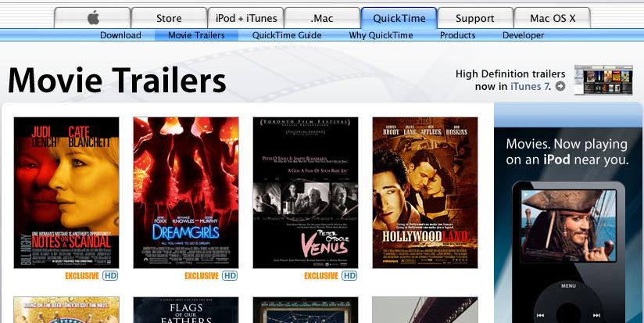Click the HD badge under Dreamgirls
The height and width of the screenshot is (323, 644).
click(x=230, y=276)
